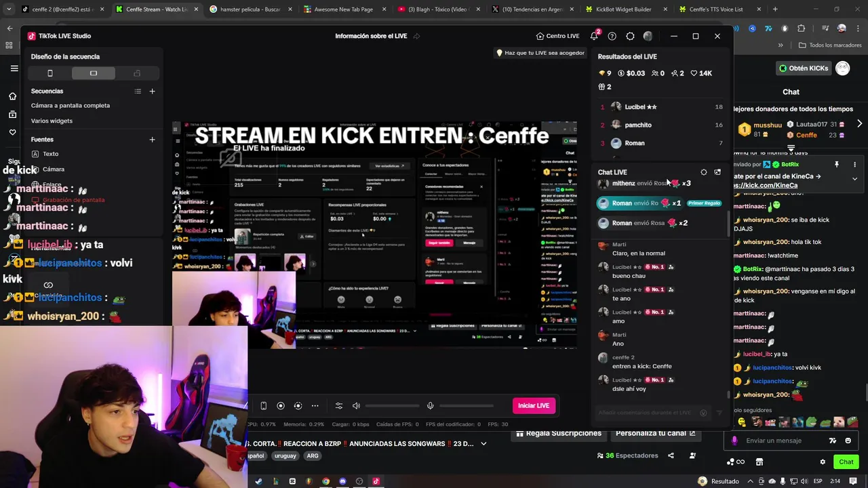Click the green Chat send button
This screenshot has height=488, width=868.
pyautogui.click(x=846, y=462)
